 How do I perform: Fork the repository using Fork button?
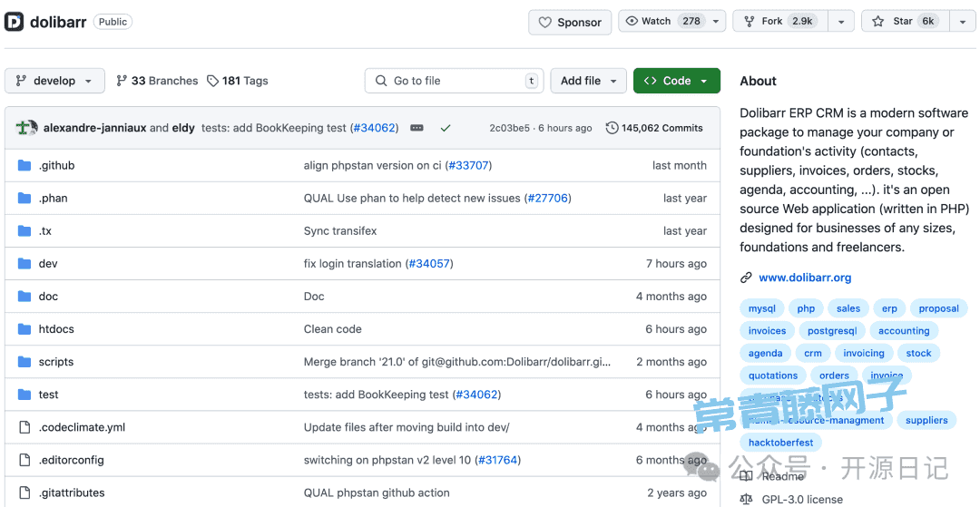pyautogui.click(x=781, y=21)
